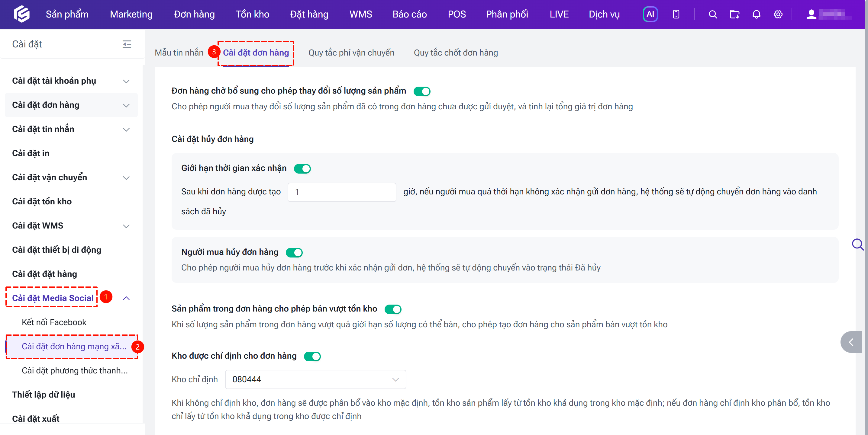Open notifications bell icon

[756, 14]
